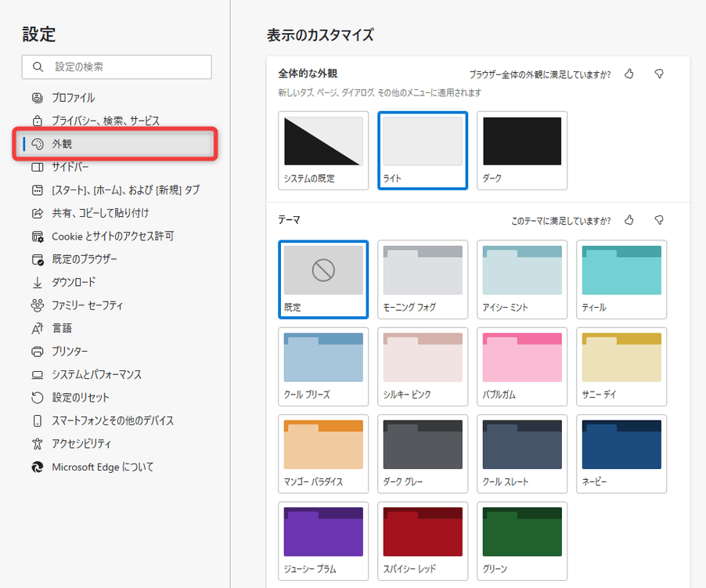Click the reset arrow icon beside 設定のリセット
Viewport: 706px width, 588px height.
point(38,398)
